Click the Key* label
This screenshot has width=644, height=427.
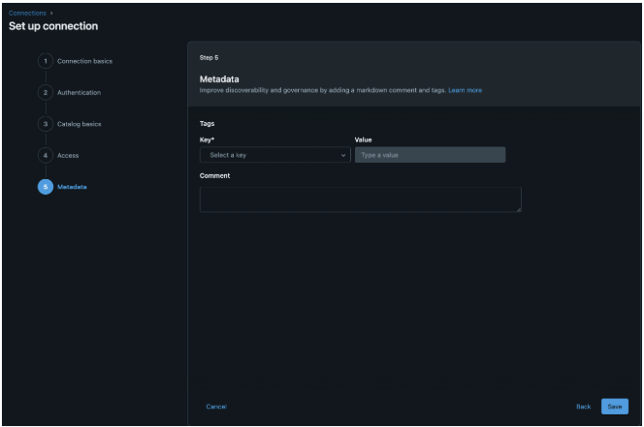207,140
